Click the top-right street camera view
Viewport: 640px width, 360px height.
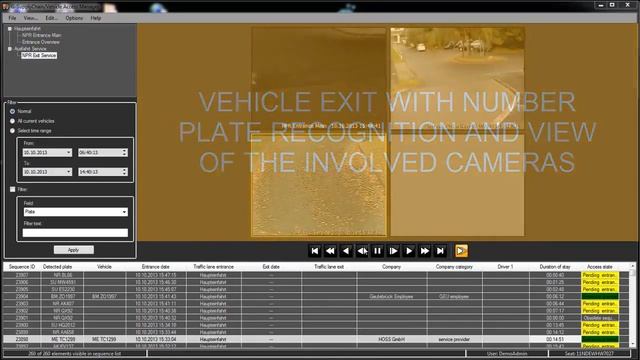pos(457,78)
